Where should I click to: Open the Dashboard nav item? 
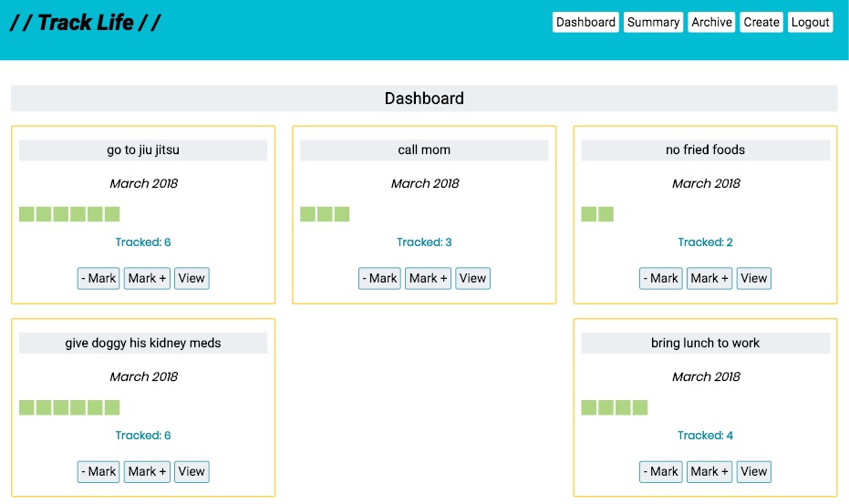tap(585, 23)
